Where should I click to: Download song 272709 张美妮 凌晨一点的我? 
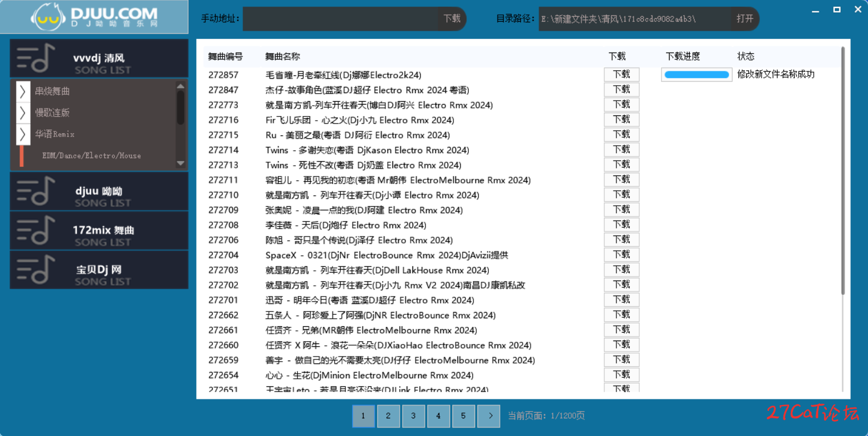coord(622,210)
